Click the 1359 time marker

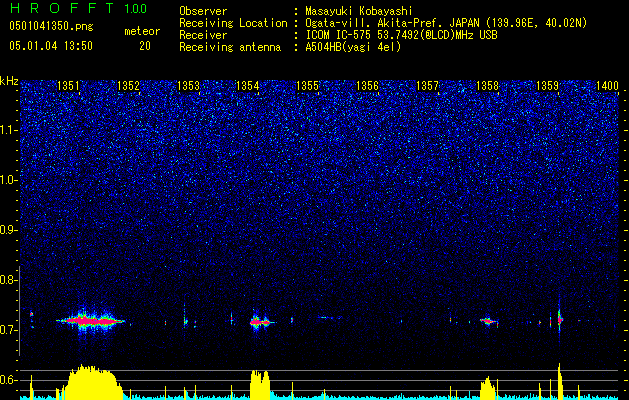[x=548, y=86]
